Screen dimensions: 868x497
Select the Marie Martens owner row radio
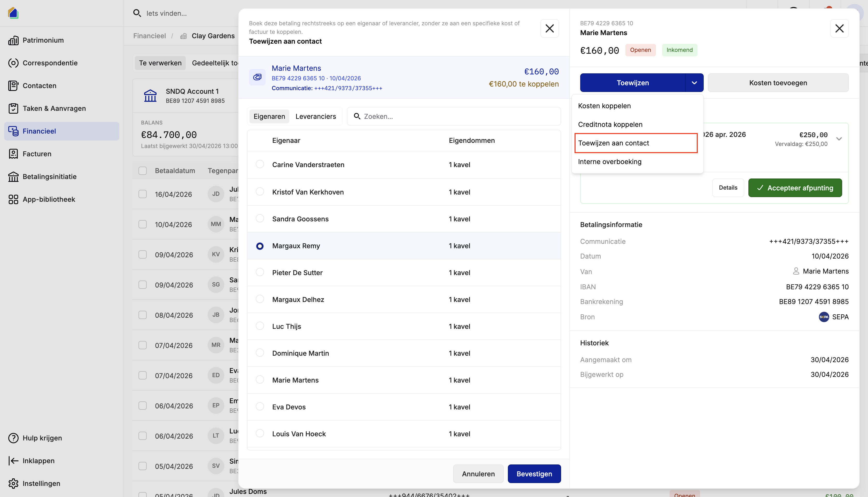(260, 379)
